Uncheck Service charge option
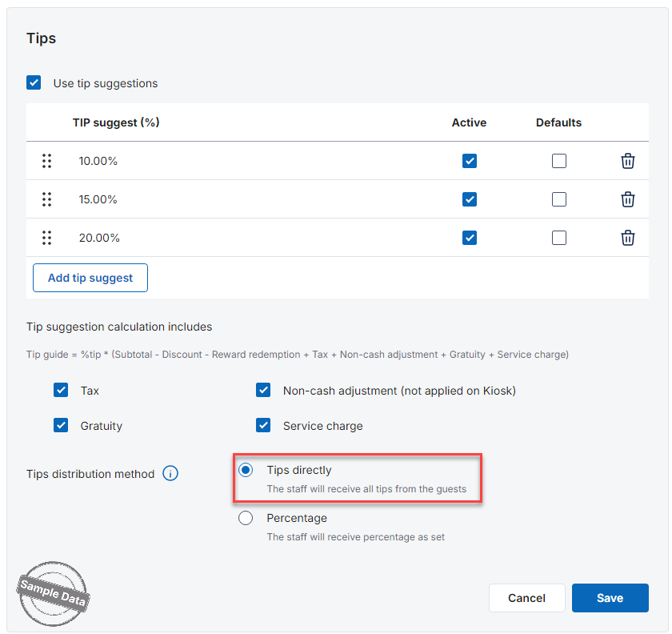This screenshot has width=672, height=634. [x=263, y=426]
